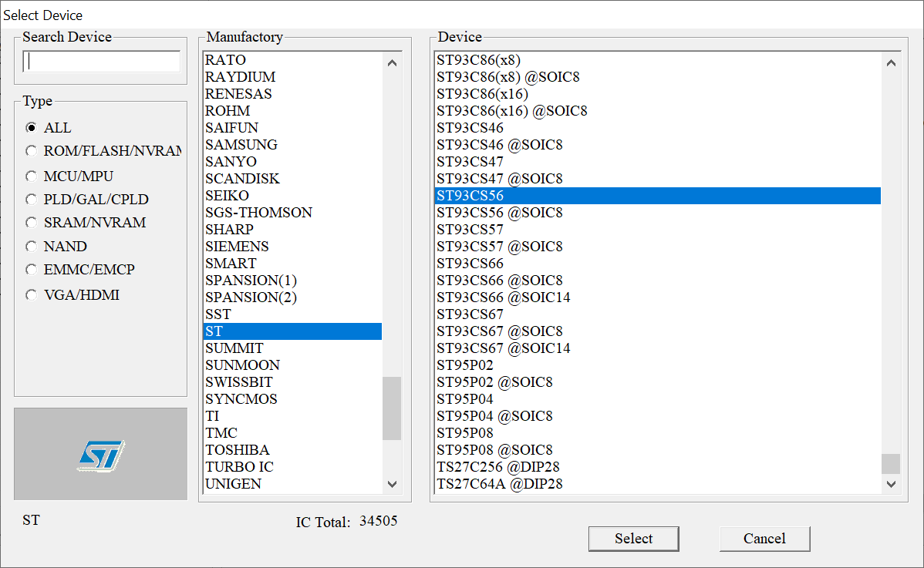This screenshot has width=924, height=568.
Task: Select SAMSUNG manufacturer
Action: [x=292, y=145]
